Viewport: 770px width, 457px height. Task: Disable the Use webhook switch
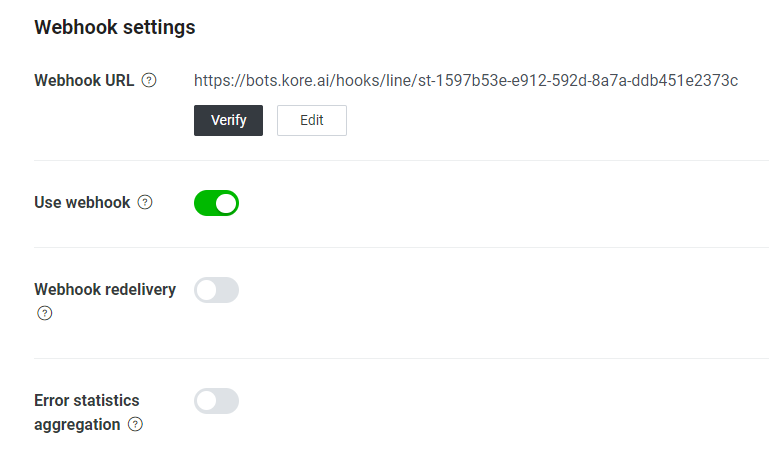click(x=216, y=204)
